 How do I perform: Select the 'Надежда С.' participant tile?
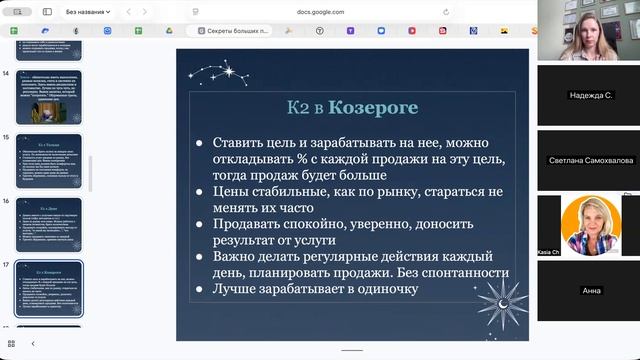[x=589, y=96]
